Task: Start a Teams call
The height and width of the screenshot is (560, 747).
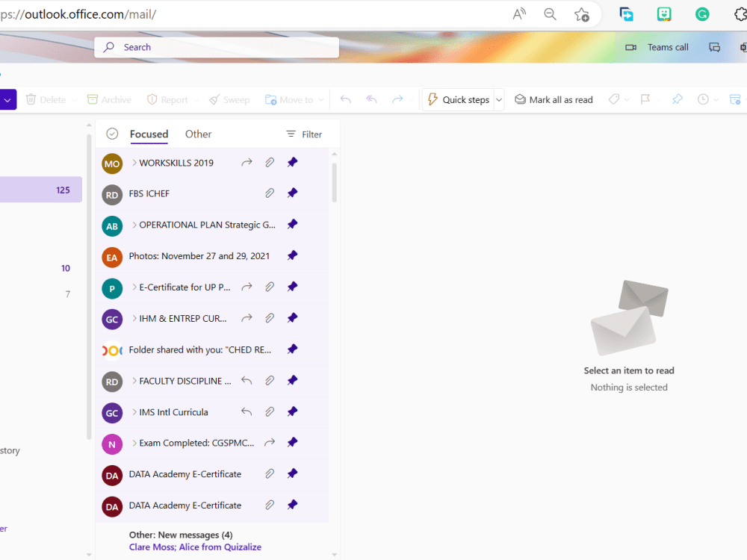Action: coord(657,47)
